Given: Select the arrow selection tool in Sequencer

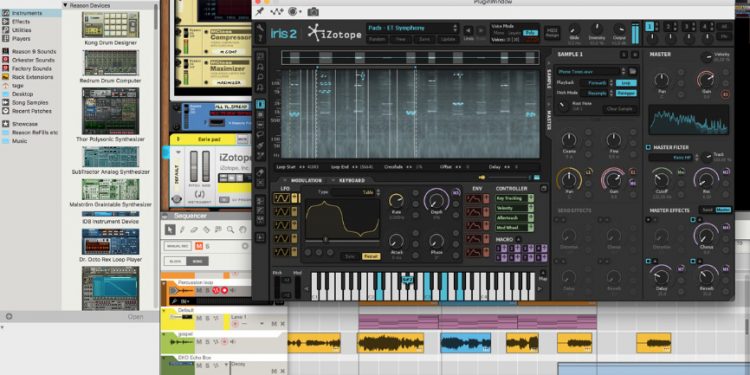Looking at the screenshot, I should coord(170,230).
